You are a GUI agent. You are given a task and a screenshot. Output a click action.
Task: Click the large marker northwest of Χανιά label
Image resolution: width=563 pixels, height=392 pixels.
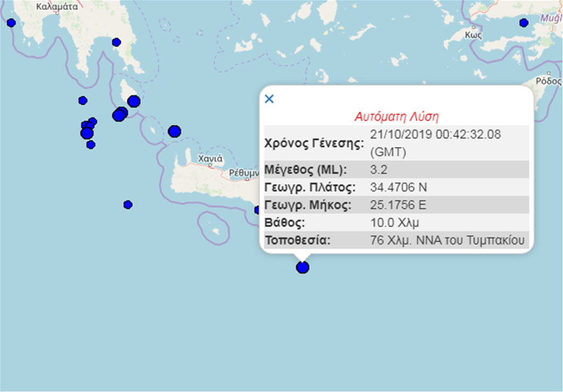tap(174, 131)
